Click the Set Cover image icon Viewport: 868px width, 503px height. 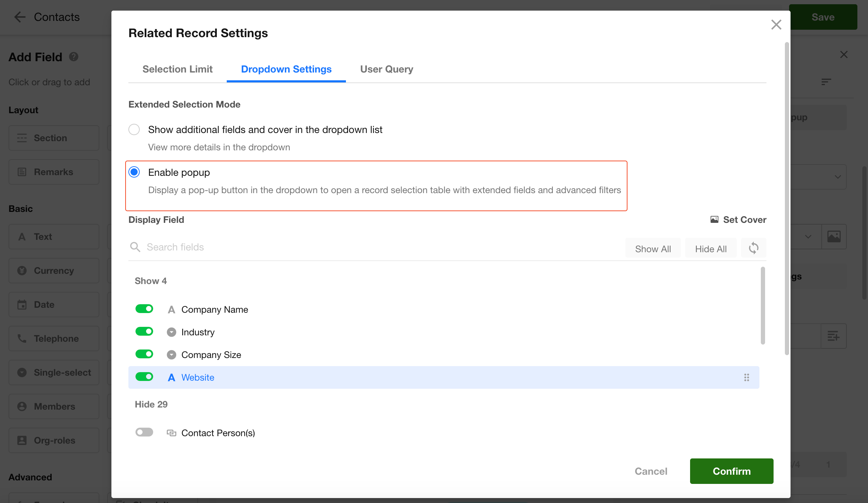coord(714,220)
